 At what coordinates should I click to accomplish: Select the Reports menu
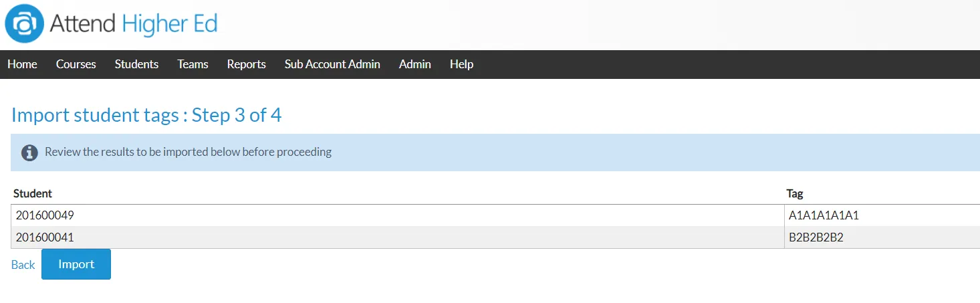[246, 64]
